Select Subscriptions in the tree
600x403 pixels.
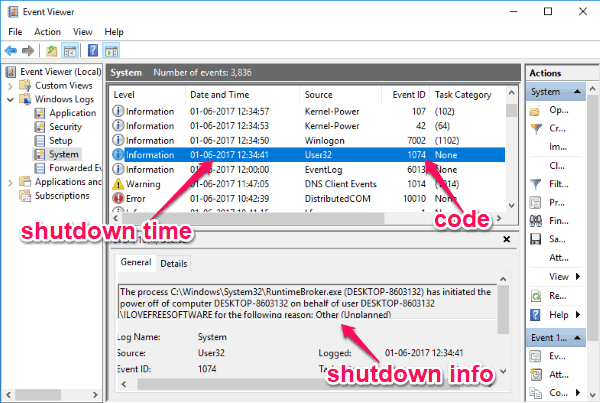point(62,196)
